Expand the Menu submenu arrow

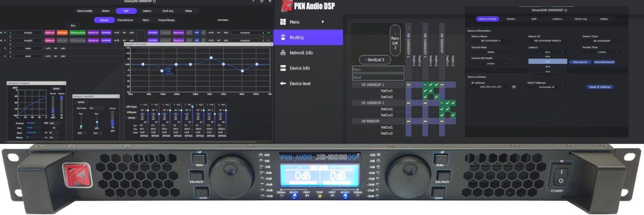pos(323,21)
